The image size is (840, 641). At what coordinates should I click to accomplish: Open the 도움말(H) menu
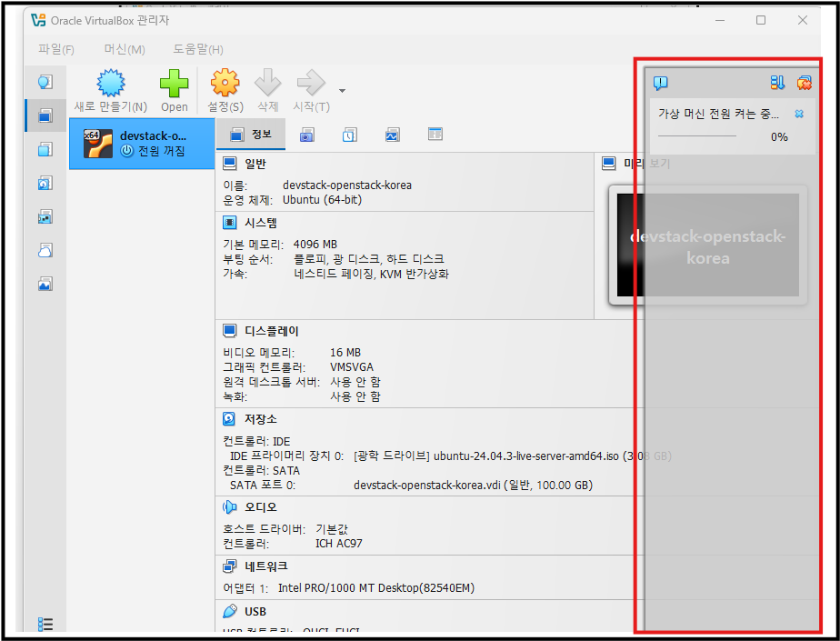pos(197,49)
